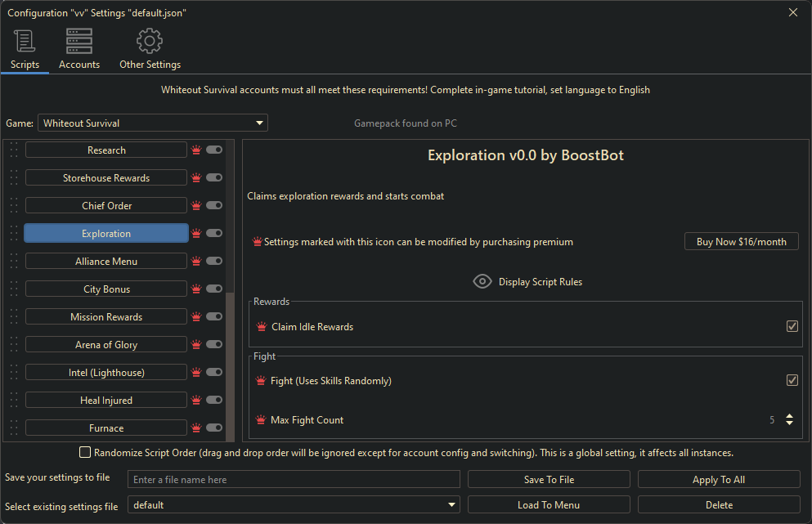Open the Other Settings tab
The height and width of the screenshot is (524, 812).
point(150,50)
